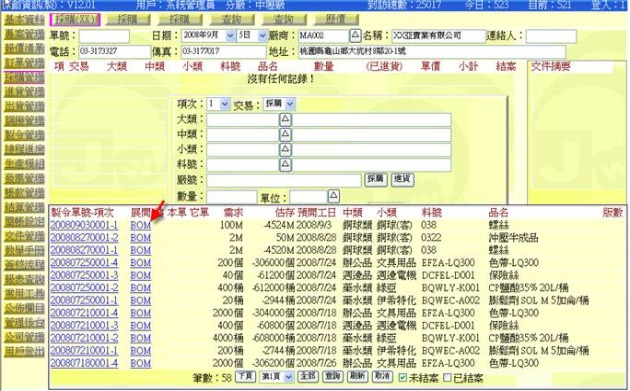
Task: Open the lookup triangle for 大類
Action: [285, 119]
